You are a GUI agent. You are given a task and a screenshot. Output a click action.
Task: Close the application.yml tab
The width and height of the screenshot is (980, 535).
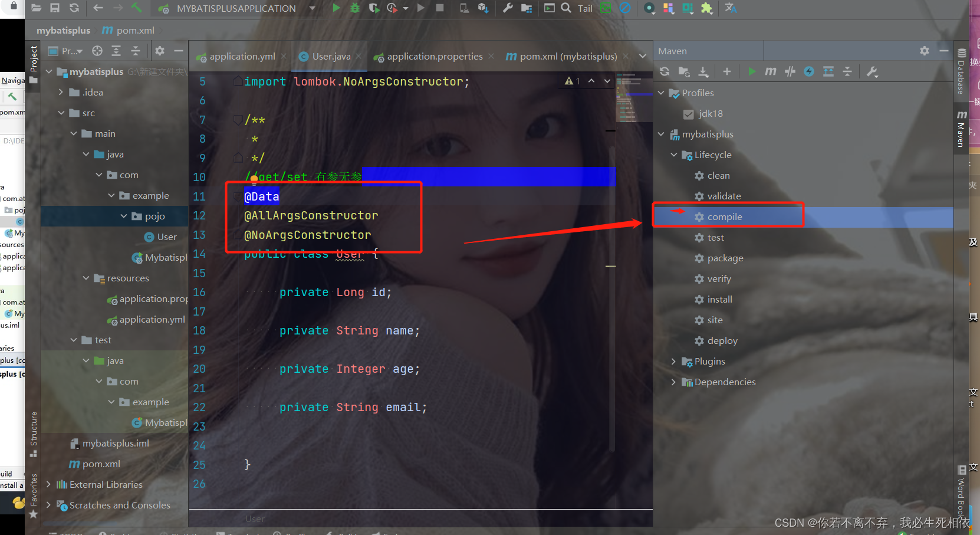pos(284,56)
